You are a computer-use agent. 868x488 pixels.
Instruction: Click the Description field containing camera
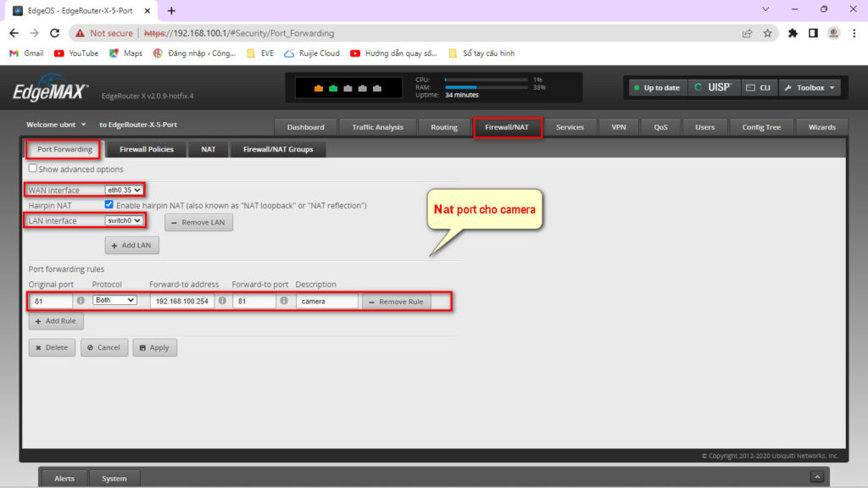coord(326,301)
